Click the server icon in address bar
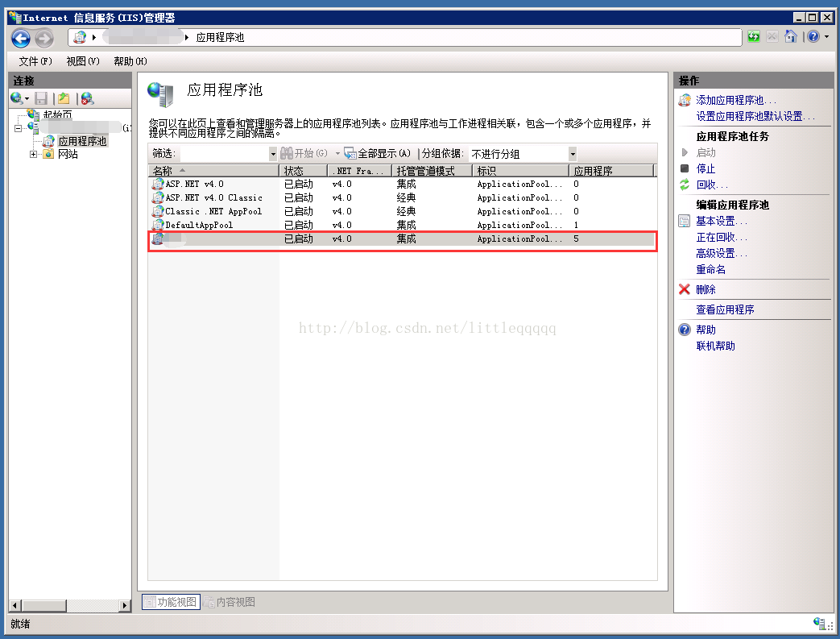The width and height of the screenshot is (840, 639). coord(80,37)
